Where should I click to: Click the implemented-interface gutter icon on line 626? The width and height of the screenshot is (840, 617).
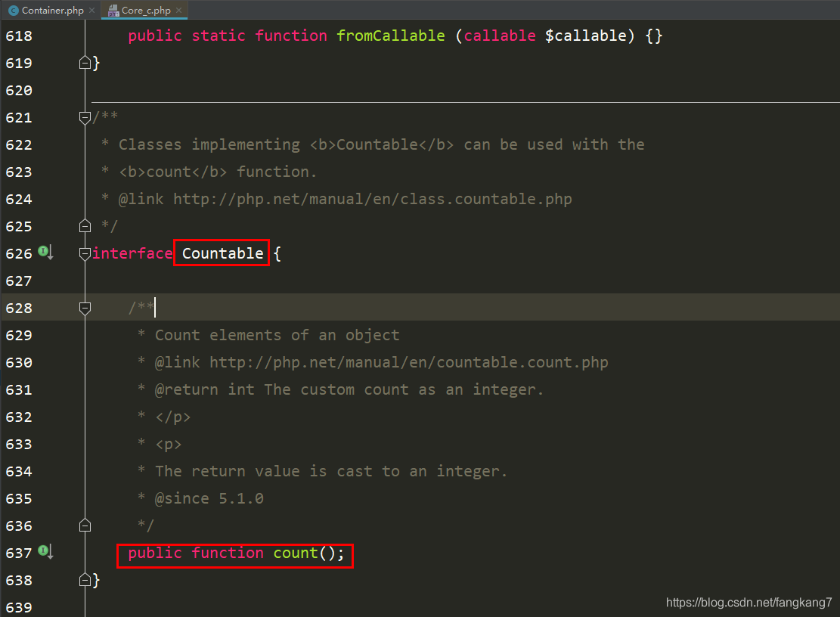[45, 253]
